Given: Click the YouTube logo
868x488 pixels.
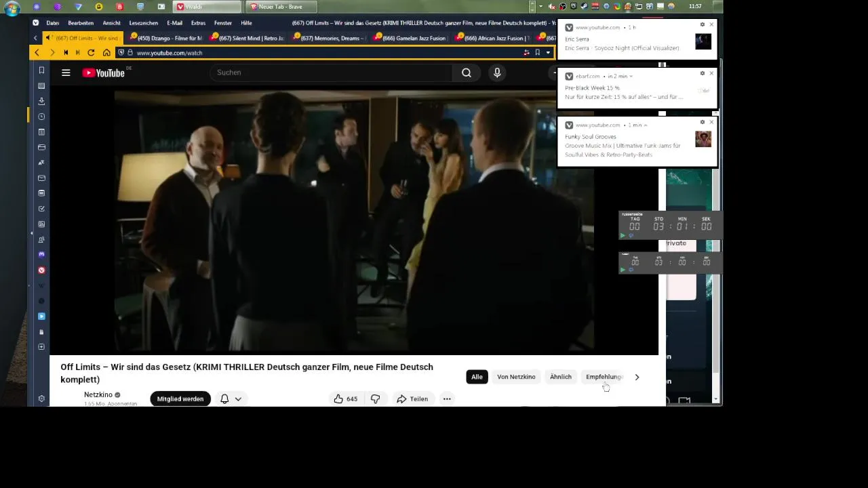Looking at the screenshot, I should click(x=103, y=73).
